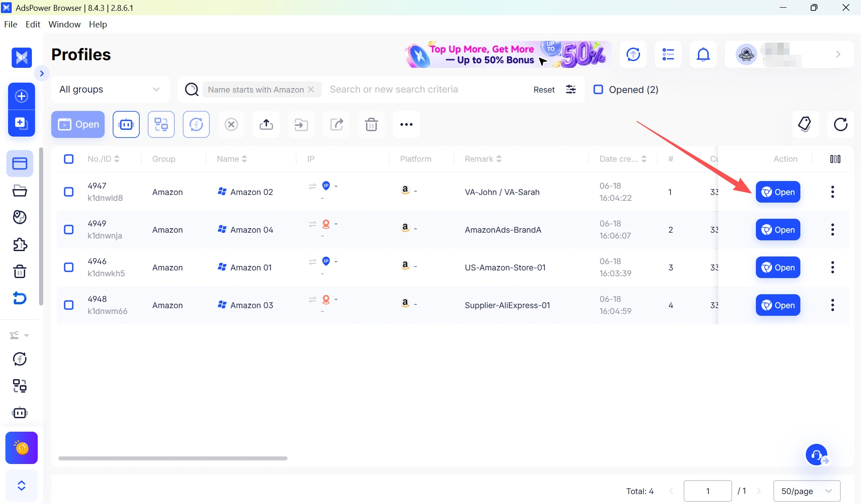
Task: Open more options for Amazon 03 row
Action: click(833, 305)
